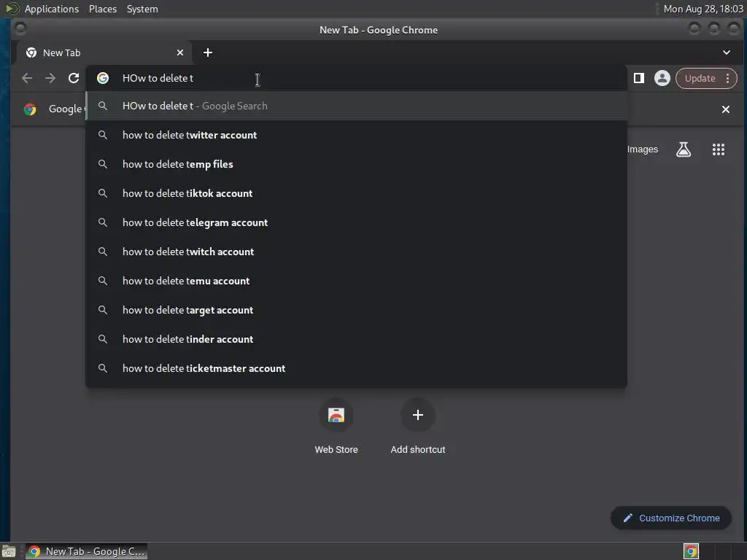Click the Chrome logo in the infobar
The height and width of the screenshot is (560, 747).
pos(30,109)
